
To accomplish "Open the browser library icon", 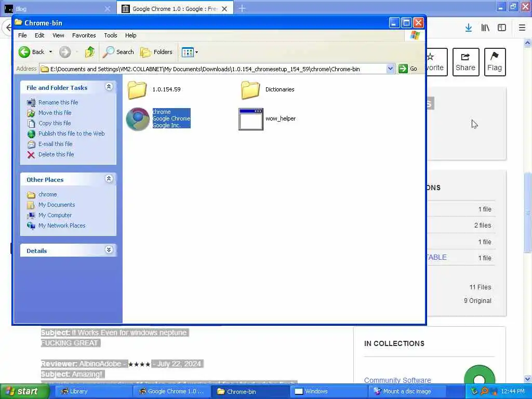I will point(485,28).
